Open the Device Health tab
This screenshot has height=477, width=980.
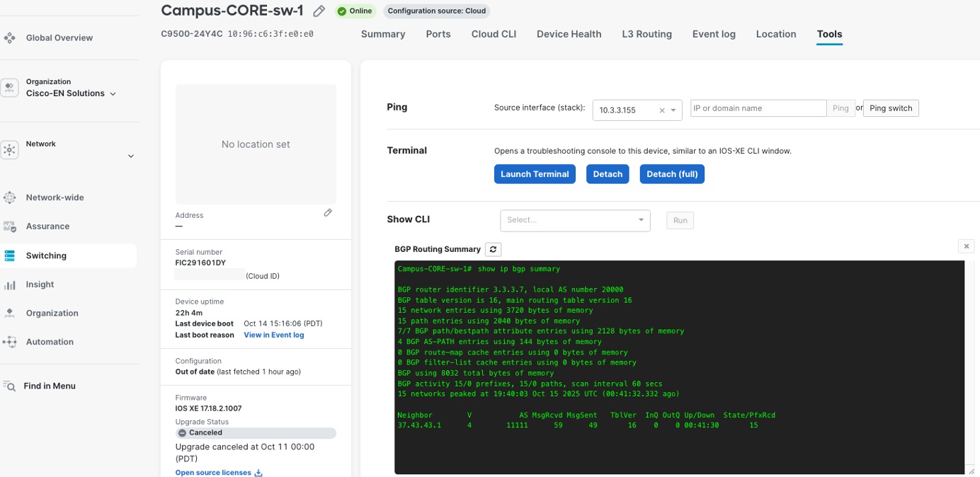569,34
